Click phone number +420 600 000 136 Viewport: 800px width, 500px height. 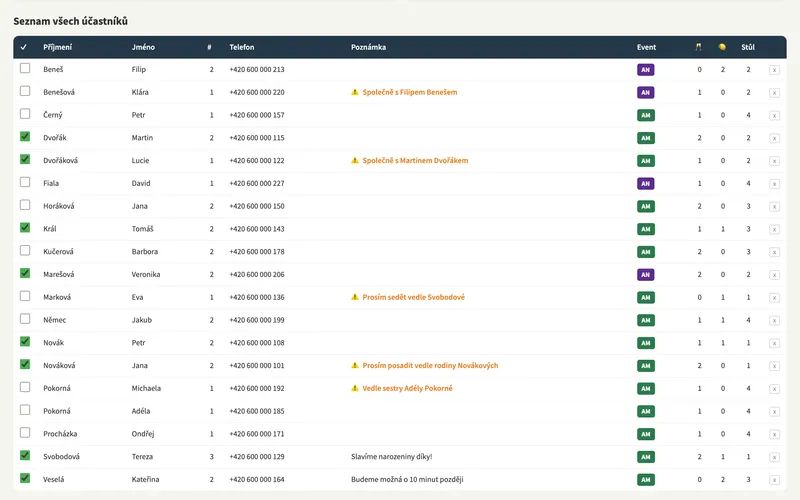257,297
